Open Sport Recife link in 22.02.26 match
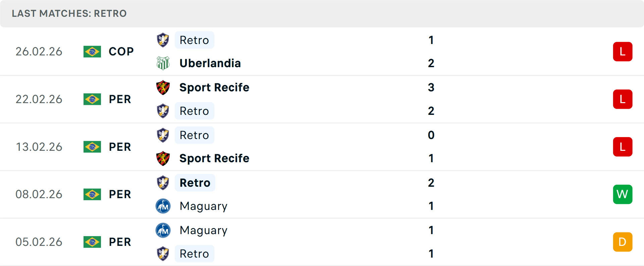 pyautogui.click(x=214, y=87)
